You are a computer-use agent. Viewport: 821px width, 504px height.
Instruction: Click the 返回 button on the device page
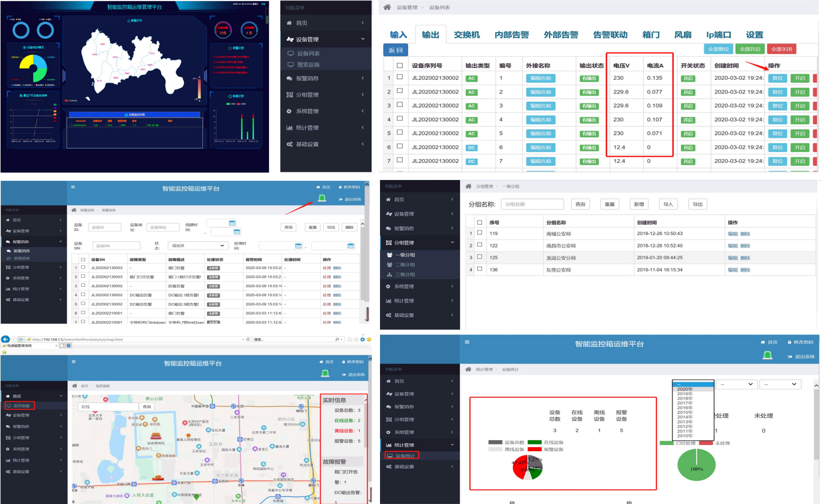(x=396, y=50)
